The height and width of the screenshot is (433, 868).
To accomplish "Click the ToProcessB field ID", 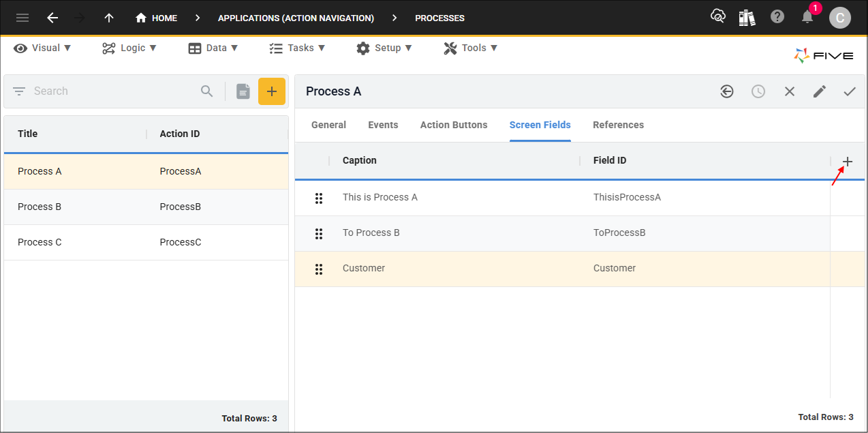I will (619, 233).
